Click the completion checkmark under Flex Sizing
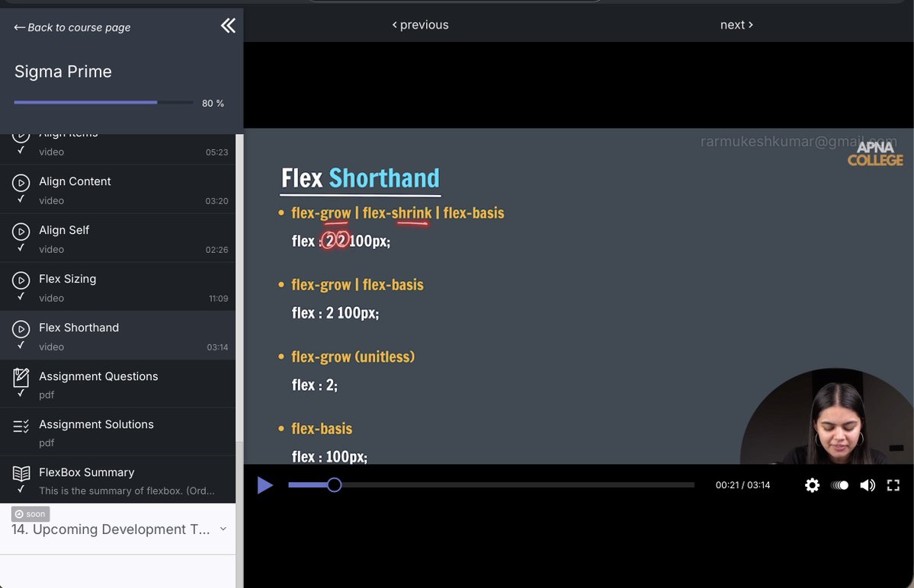 [x=21, y=296]
